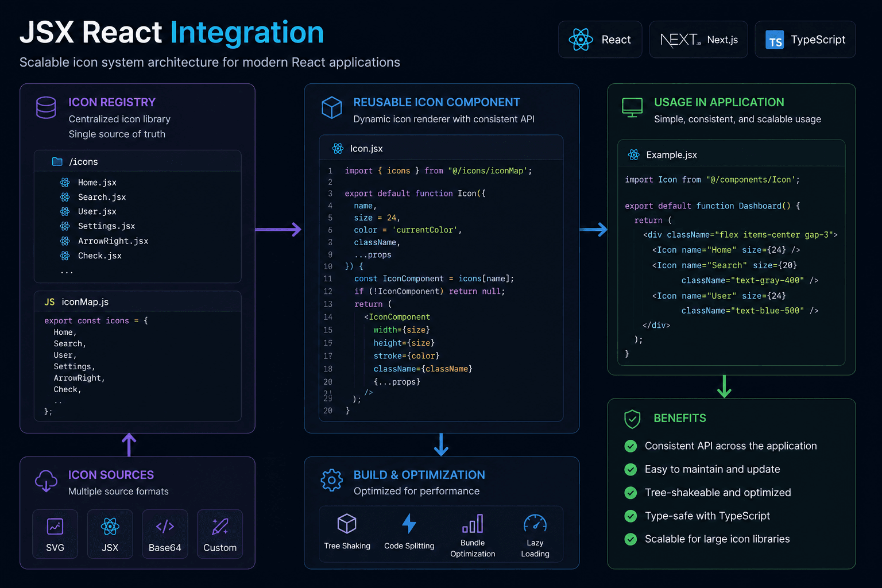Click the JS badge beside iconMap.js
The width and height of the screenshot is (882, 588).
(x=50, y=302)
